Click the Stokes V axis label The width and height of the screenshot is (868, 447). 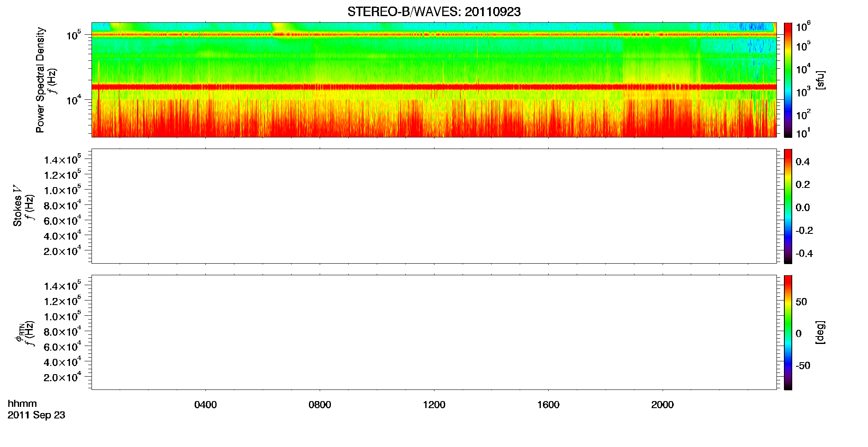coord(18,206)
